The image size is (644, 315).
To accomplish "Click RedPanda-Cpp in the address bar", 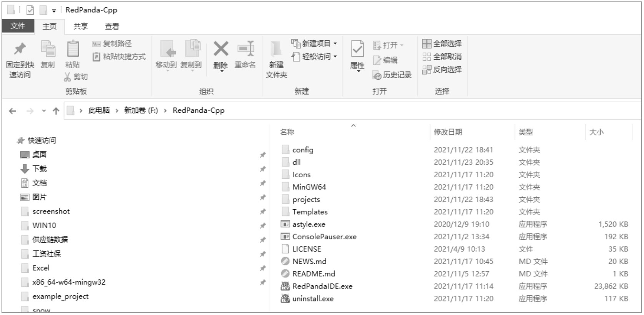I will [x=199, y=111].
